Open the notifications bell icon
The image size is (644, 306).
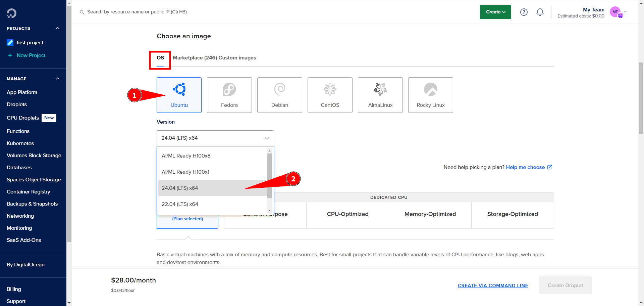pos(540,12)
